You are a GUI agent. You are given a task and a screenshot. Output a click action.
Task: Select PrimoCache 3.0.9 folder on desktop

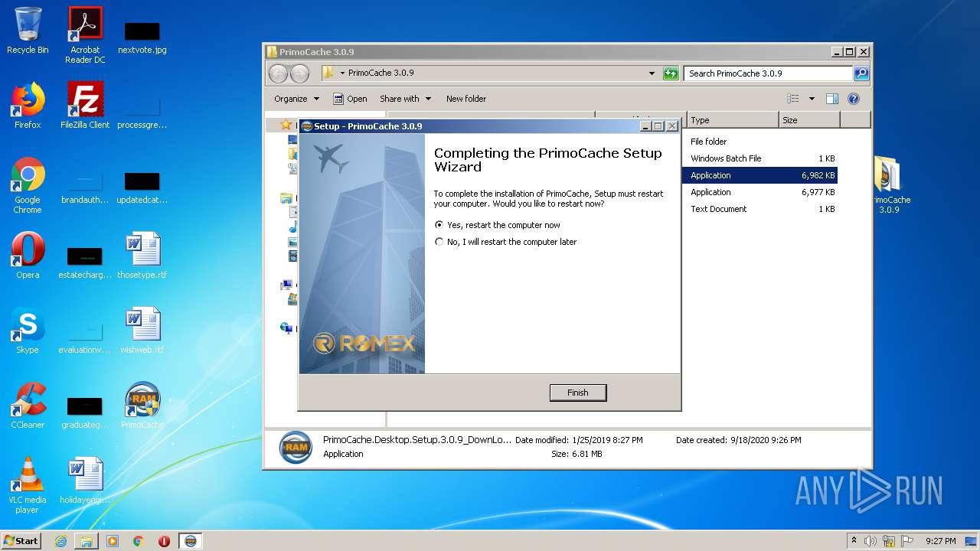(x=889, y=185)
